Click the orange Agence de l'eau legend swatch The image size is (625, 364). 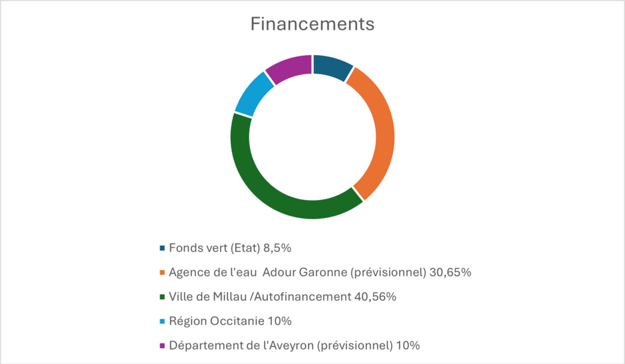[x=162, y=272]
